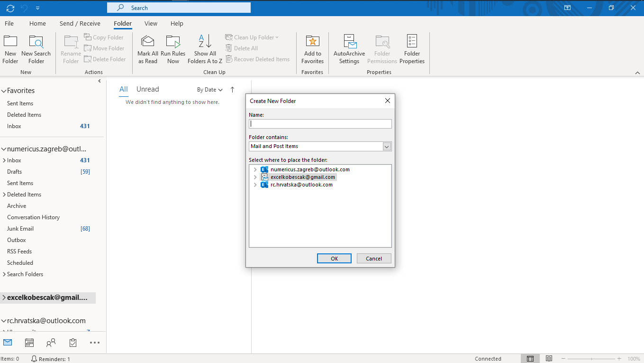This screenshot has height=363, width=644.
Task: Open the Send / Receive ribbon tab
Action: click(80, 23)
